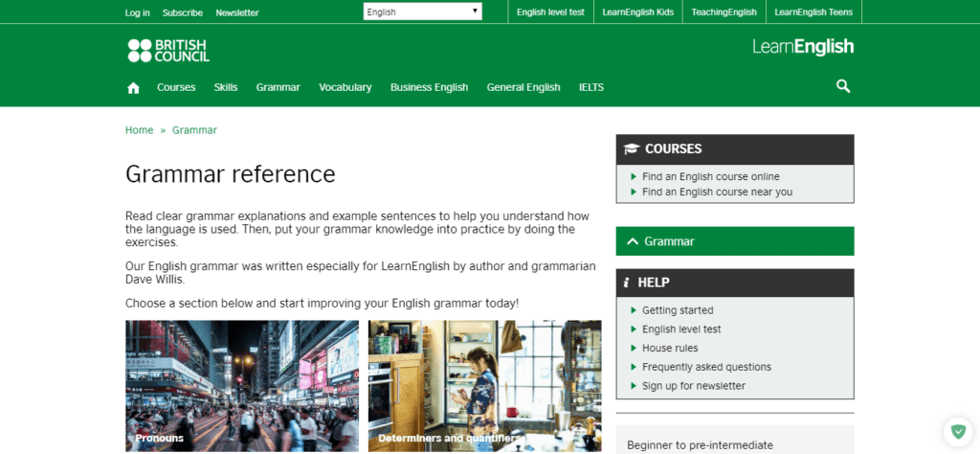Screen dimensions: 980x454
Task: Collapse the Grammar sidebar section chevron
Action: [633, 241]
